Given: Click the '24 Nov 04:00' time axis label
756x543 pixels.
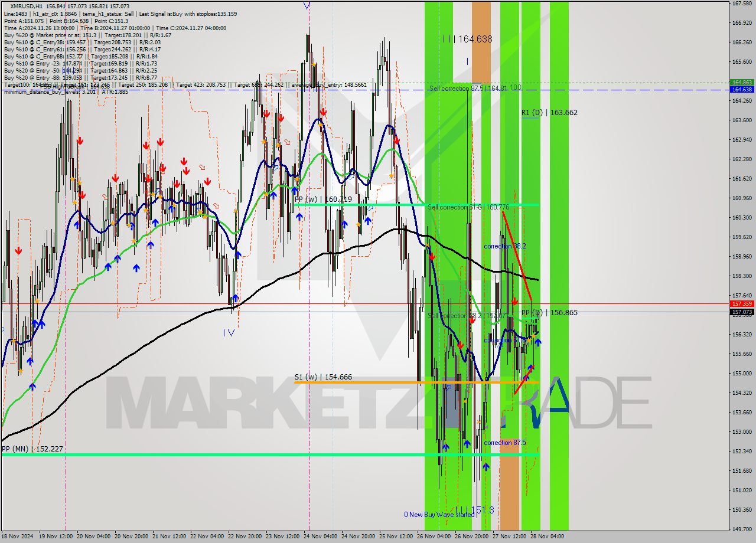Looking at the screenshot, I should coord(320,537).
